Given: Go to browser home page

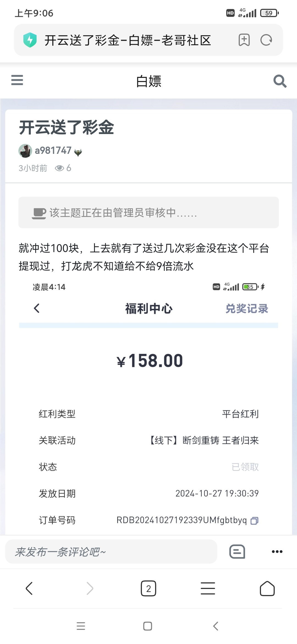Looking at the screenshot, I should tap(267, 588).
